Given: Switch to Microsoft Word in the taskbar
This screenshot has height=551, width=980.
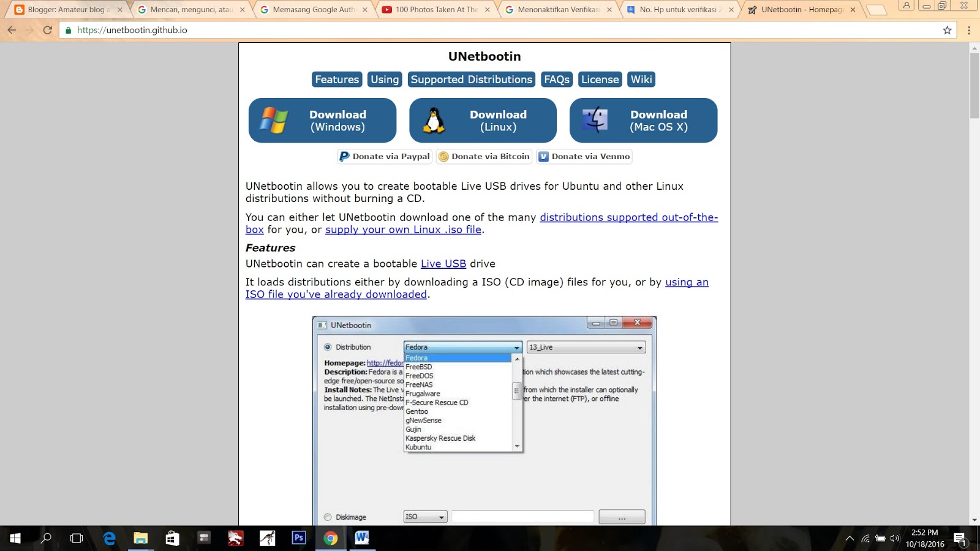Looking at the screenshot, I should click(x=362, y=538).
